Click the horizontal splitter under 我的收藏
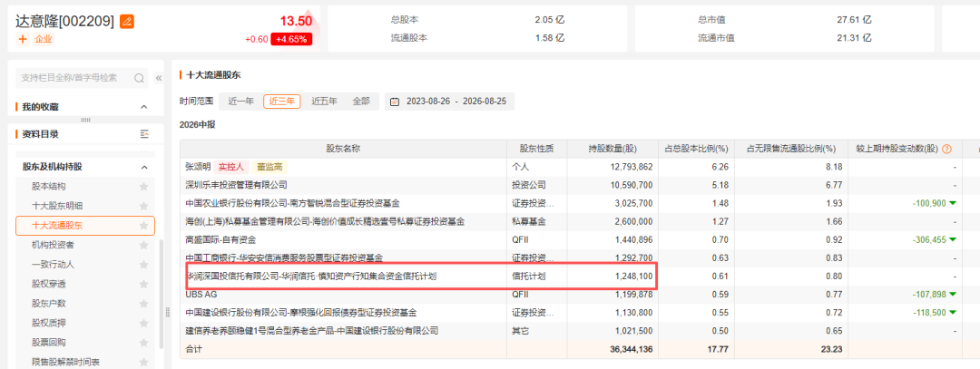This screenshot has width=980, height=369. click(x=85, y=120)
